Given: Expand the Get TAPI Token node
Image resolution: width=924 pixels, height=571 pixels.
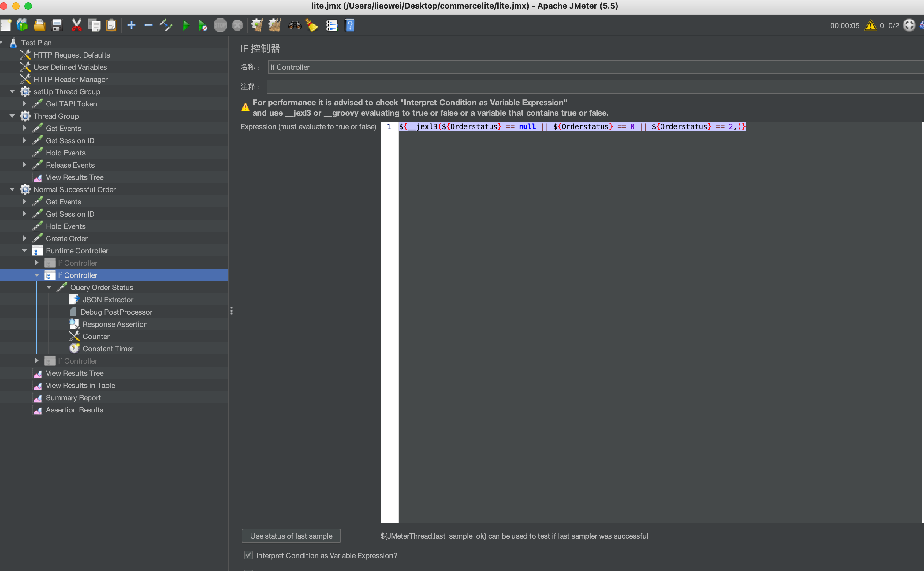Looking at the screenshot, I should (24, 103).
